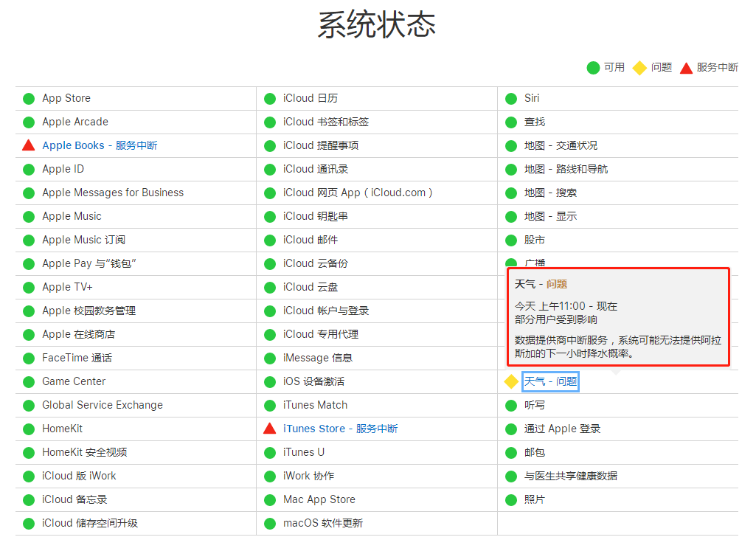The width and height of the screenshot is (756, 537).
Task: Click the highlighted 天气 - 问题 link
Action: point(550,381)
